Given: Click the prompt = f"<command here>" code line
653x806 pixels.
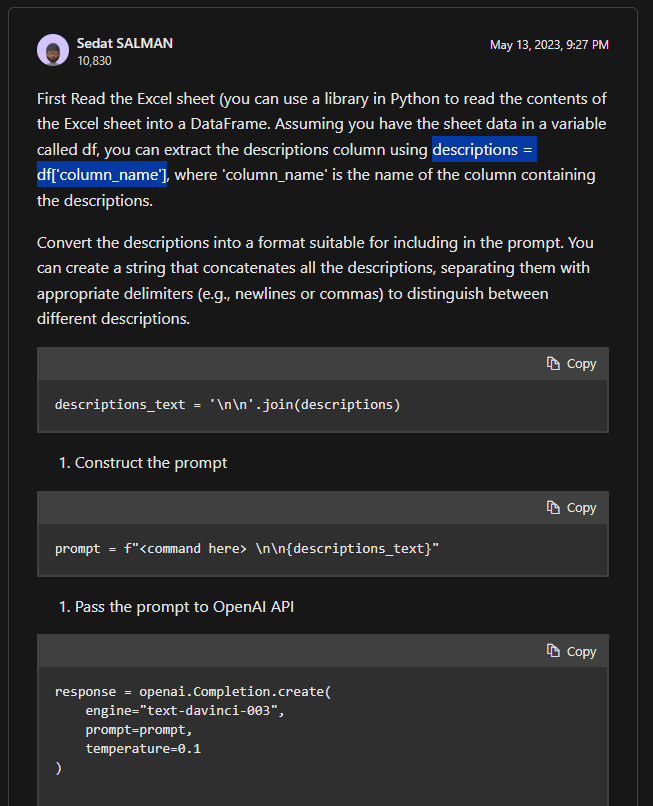Looking at the screenshot, I should coord(246,549).
